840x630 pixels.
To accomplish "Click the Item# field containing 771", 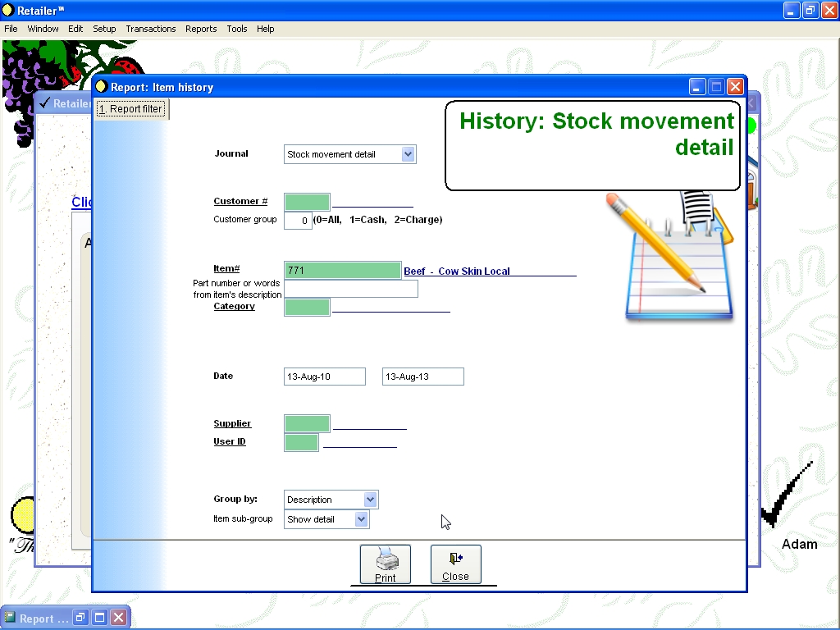I will click(342, 271).
